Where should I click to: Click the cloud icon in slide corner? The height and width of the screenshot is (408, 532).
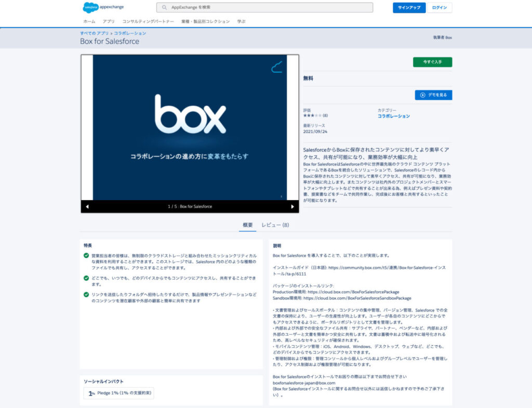(277, 67)
